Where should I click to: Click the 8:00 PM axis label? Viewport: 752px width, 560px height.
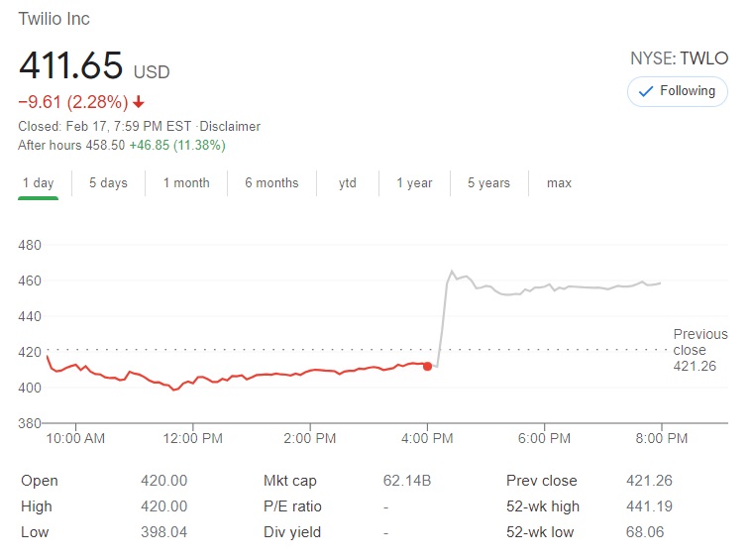[662, 438]
